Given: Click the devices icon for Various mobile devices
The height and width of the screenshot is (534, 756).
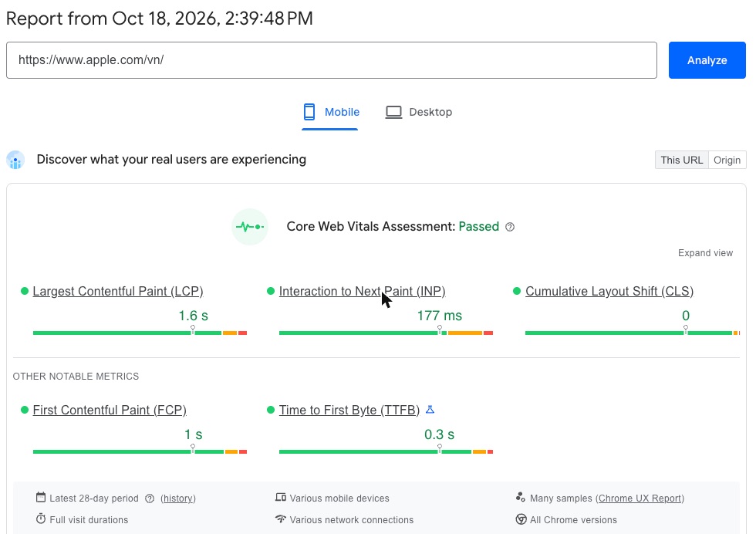Looking at the screenshot, I should pyautogui.click(x=281, y=497).
